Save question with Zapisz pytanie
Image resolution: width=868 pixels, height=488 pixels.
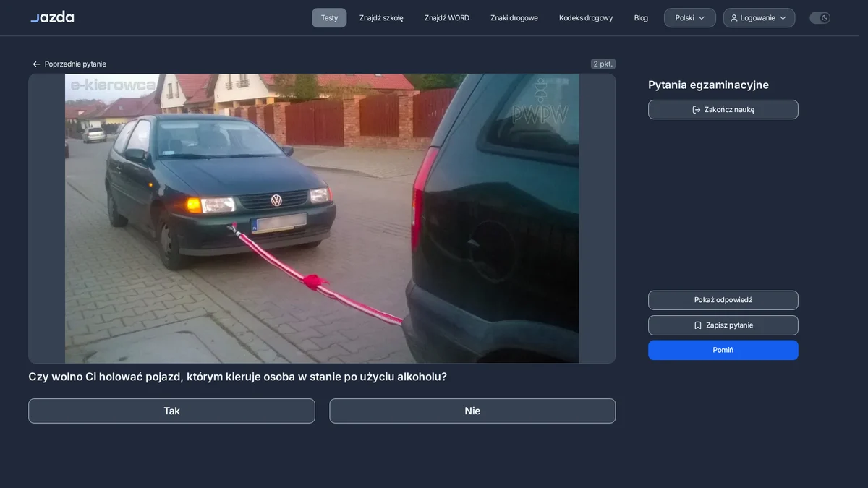pyautogui.click(x=723, y=325)
